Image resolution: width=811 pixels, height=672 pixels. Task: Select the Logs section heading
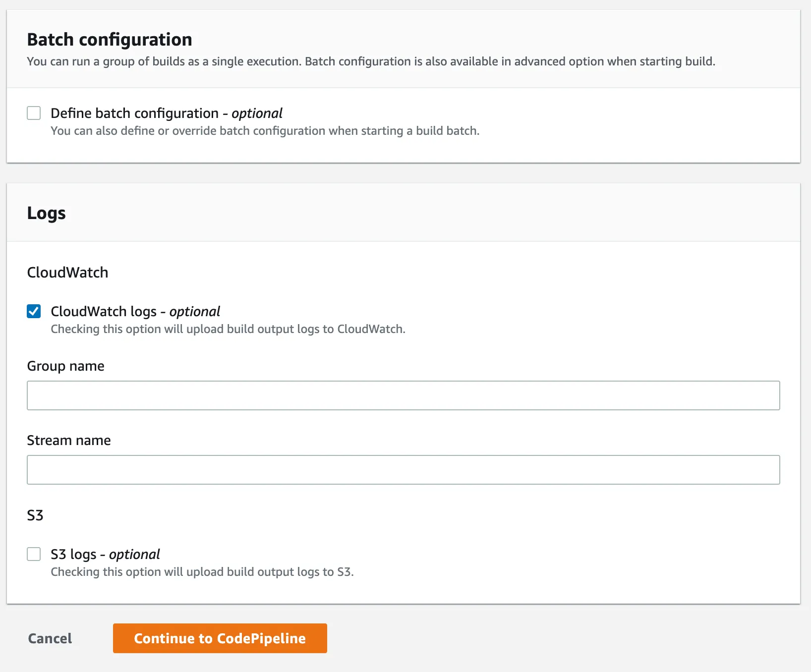[x=46, y=213]
